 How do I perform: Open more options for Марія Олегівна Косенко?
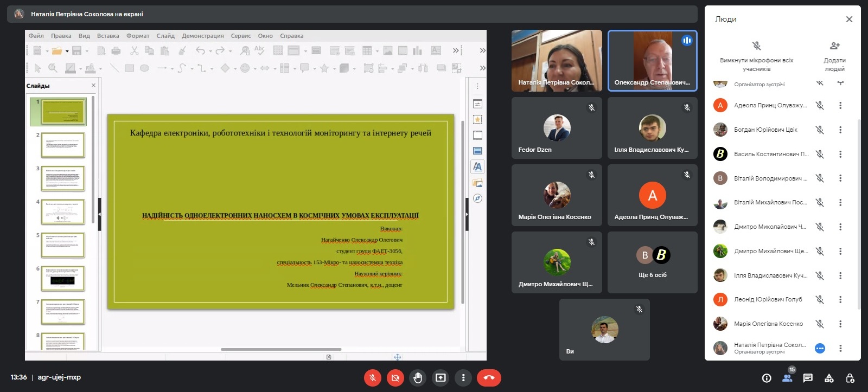[840, 324]
